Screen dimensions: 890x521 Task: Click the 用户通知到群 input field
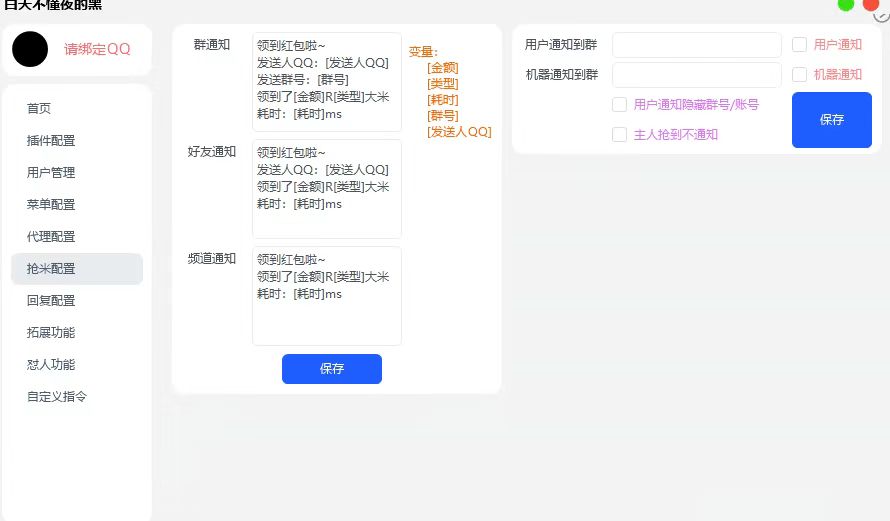click(696, 45)
